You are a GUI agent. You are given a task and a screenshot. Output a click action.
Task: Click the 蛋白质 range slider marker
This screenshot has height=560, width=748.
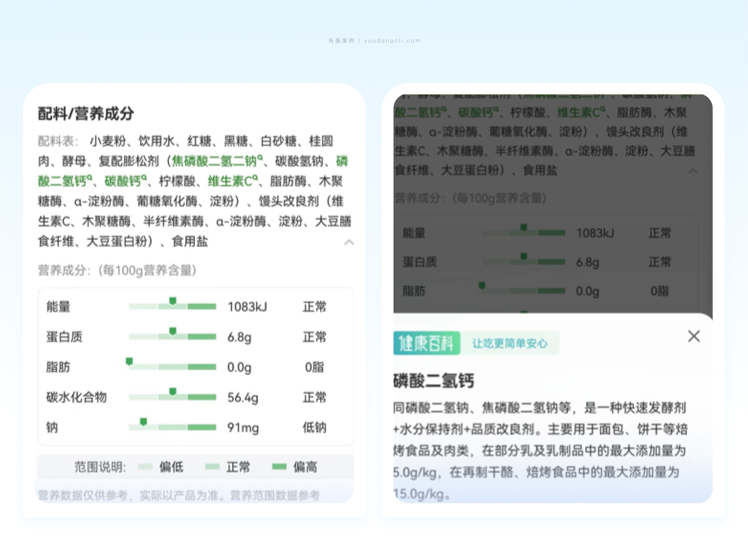point(173,331)
